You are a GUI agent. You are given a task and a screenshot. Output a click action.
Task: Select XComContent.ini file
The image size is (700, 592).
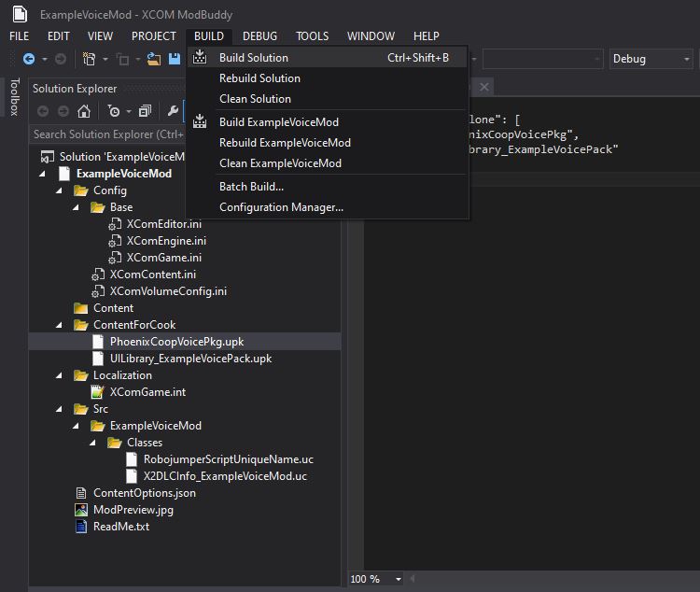coord(153,275)
